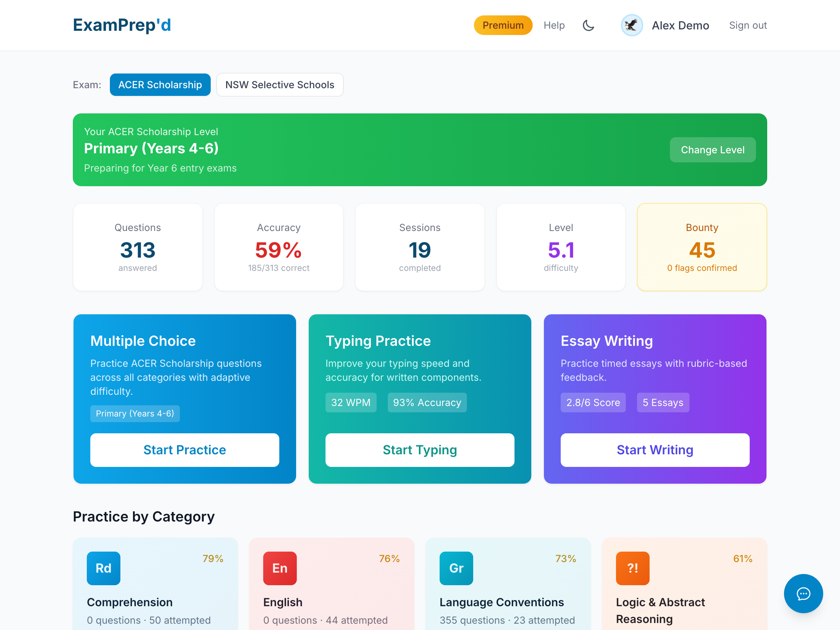The height and width of the screenshot is (630, 840).
Task: Click the En English category icon
Action: [x=280, y=568]
